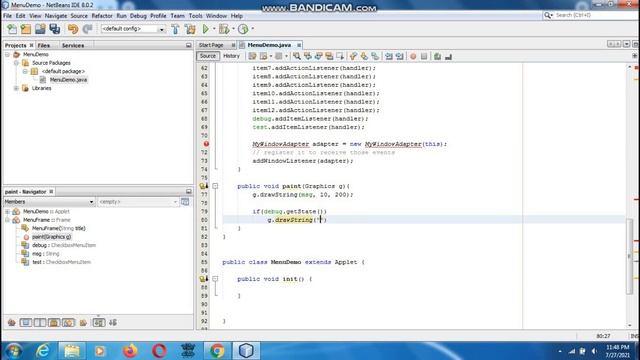Image resolution: width=640 pixels, height=360 pixels.
Task: Minimize the Projects panel
Action: pyautogui.click(x=189, y=45)
